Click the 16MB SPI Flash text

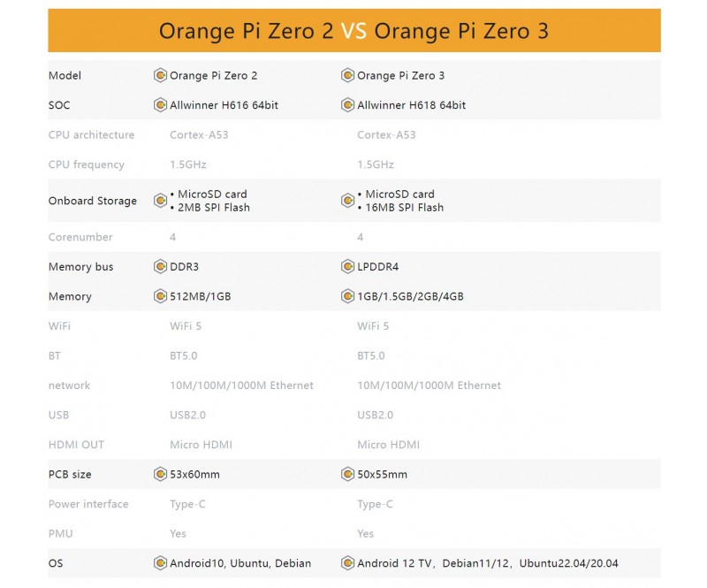coord(405,208)
